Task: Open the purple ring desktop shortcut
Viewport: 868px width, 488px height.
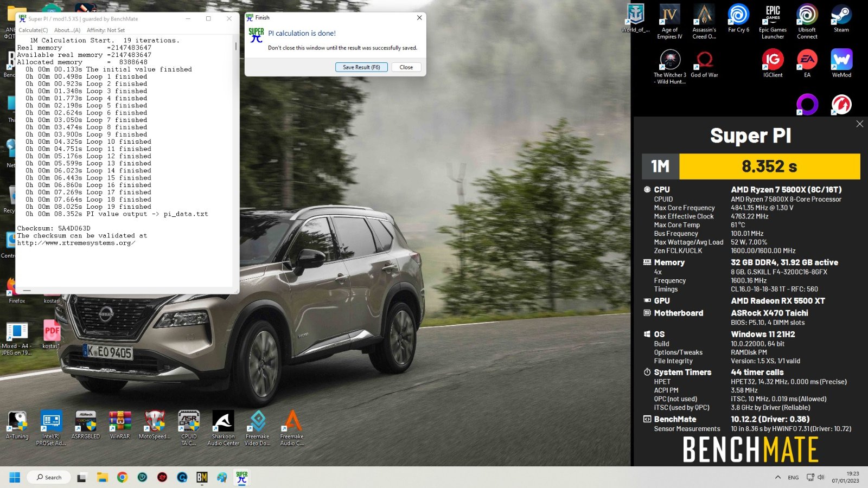Action: tap(807, 105)
